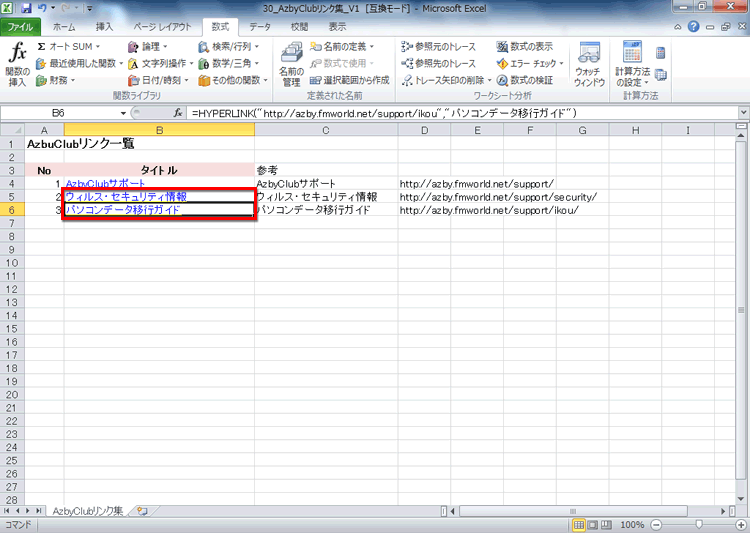This screenshot has height=533, width=750.
Task: Click the ウィルス・セキュリティ情報 hyperlink in B5
Action: point(126,197)
